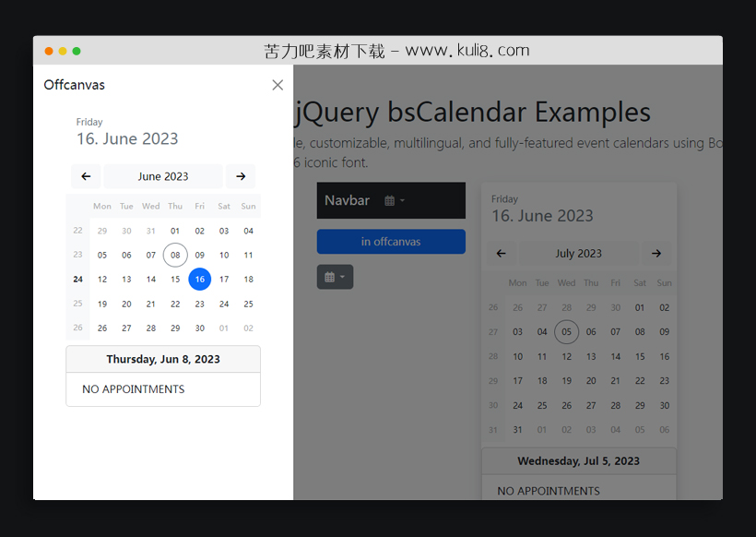The width and height of the screenshot is (756, 537).
Task: Click the Navbar brand text
Action: pyautogui.click(x=347, y=200)
